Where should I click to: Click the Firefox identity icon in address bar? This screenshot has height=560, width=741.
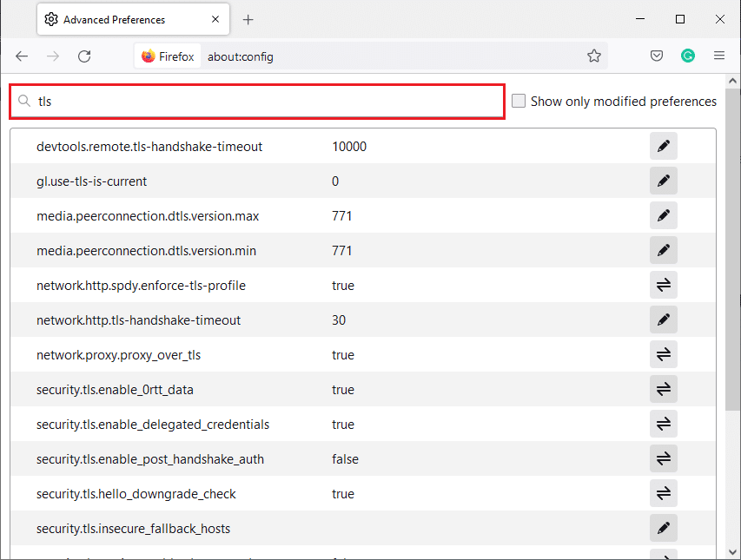click(x=168, y=56)
